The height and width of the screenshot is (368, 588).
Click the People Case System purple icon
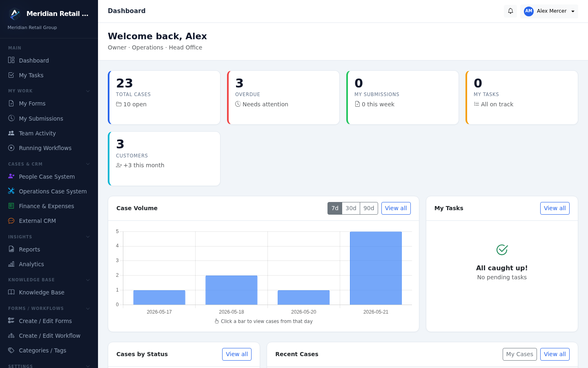point(11,177)
